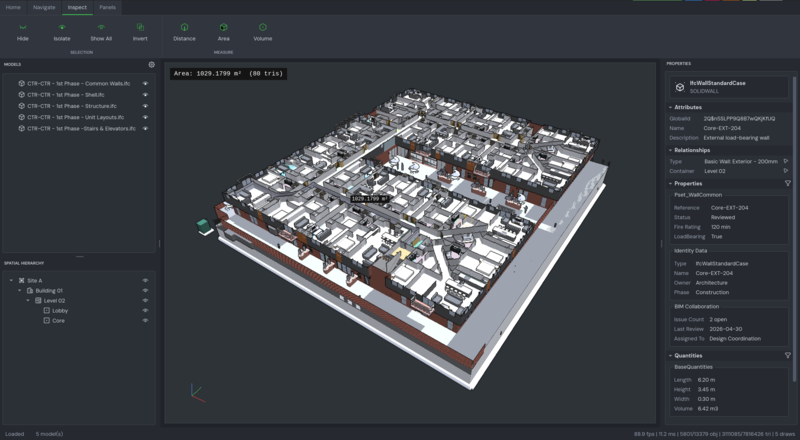Click the area label in 3D view

[x=369, y=199]
